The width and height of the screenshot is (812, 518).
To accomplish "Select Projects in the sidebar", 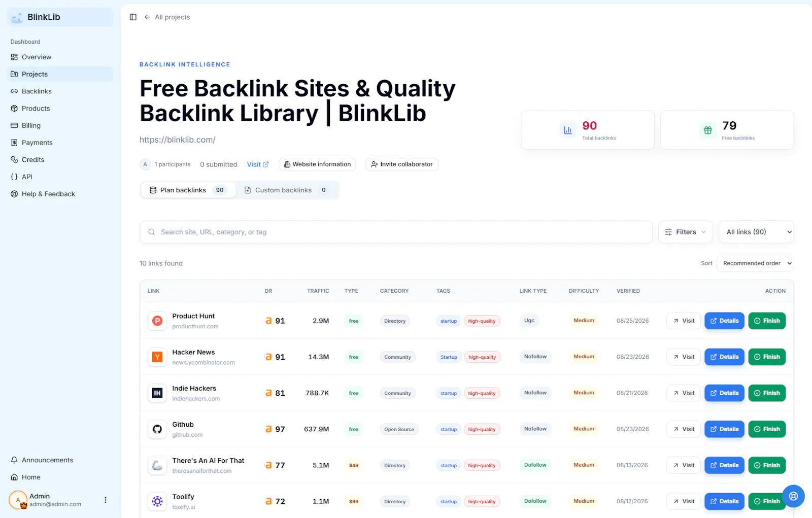I will coord(60,74).
